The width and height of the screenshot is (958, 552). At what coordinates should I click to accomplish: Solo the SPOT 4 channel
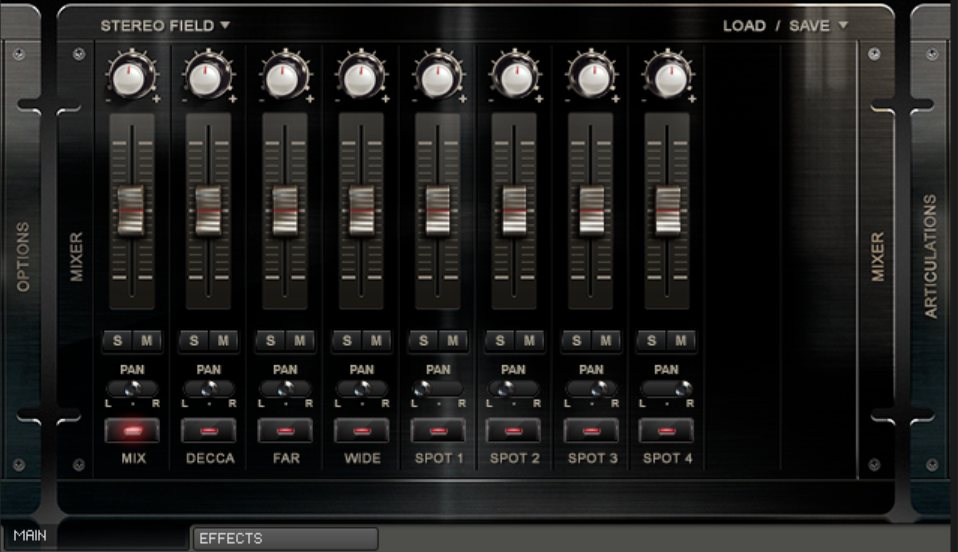(652, 341)
